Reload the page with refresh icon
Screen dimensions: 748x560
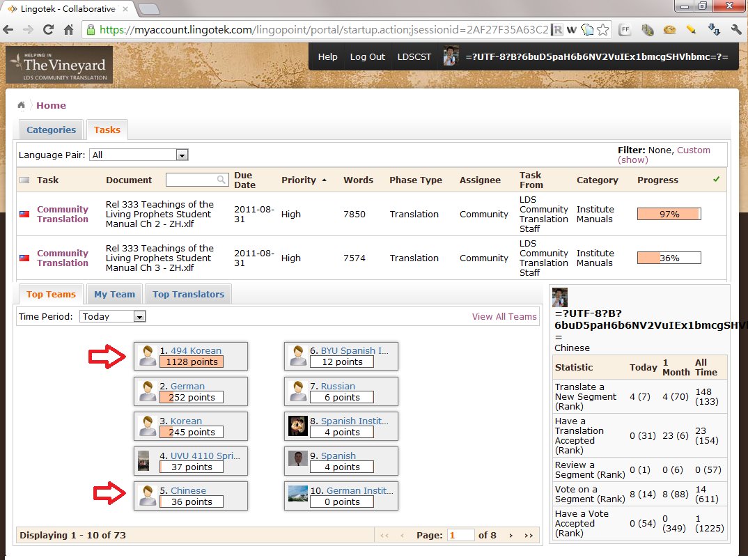pos(48,30)
